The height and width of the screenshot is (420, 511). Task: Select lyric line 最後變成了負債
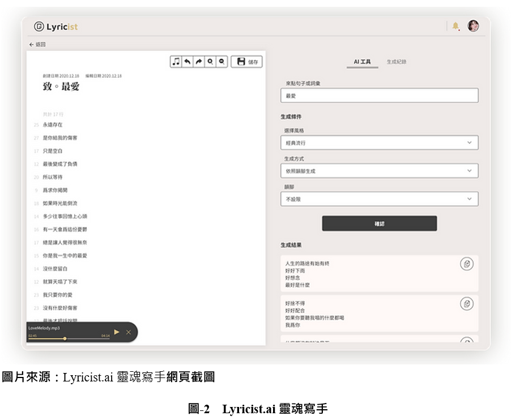click(60, 164)
